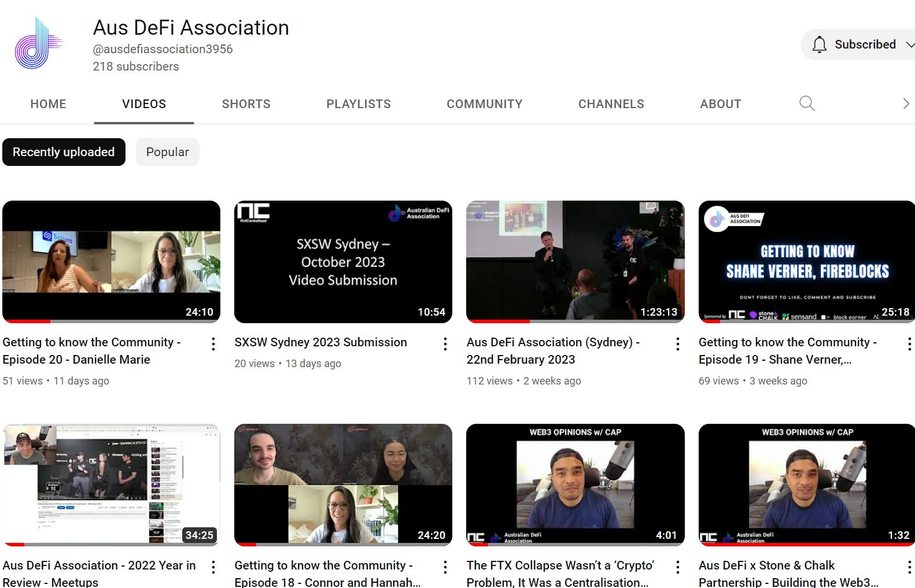Expand the Subscribed dropdown chevron

909,45
